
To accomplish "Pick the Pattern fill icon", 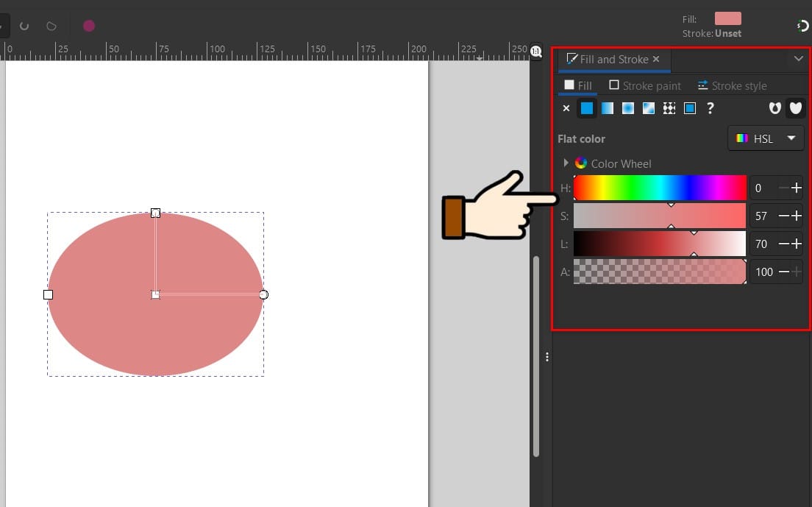I will [669, 108].
